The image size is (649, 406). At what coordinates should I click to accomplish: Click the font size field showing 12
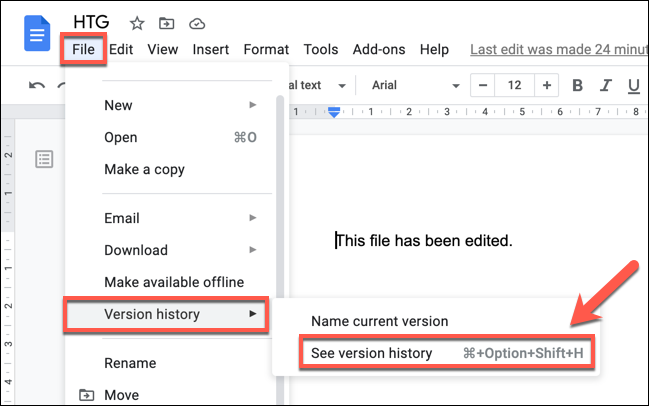(514, 86)
